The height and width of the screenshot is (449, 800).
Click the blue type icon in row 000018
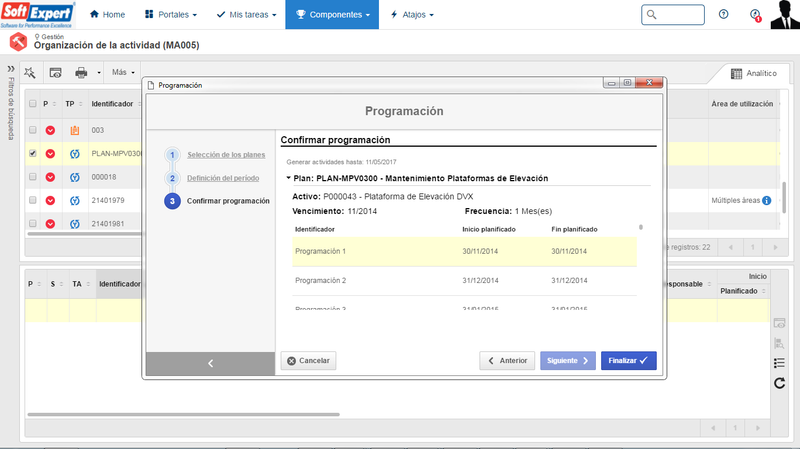pos(75,177)
